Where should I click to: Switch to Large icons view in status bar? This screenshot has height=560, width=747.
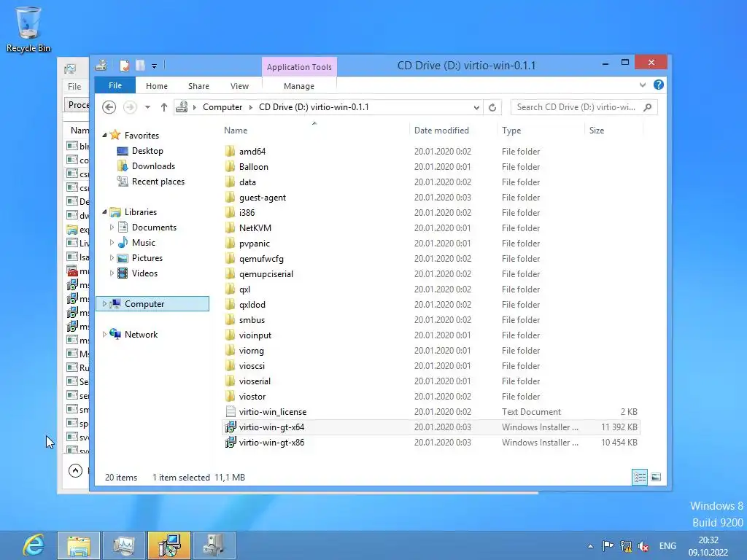pos(656,477)
